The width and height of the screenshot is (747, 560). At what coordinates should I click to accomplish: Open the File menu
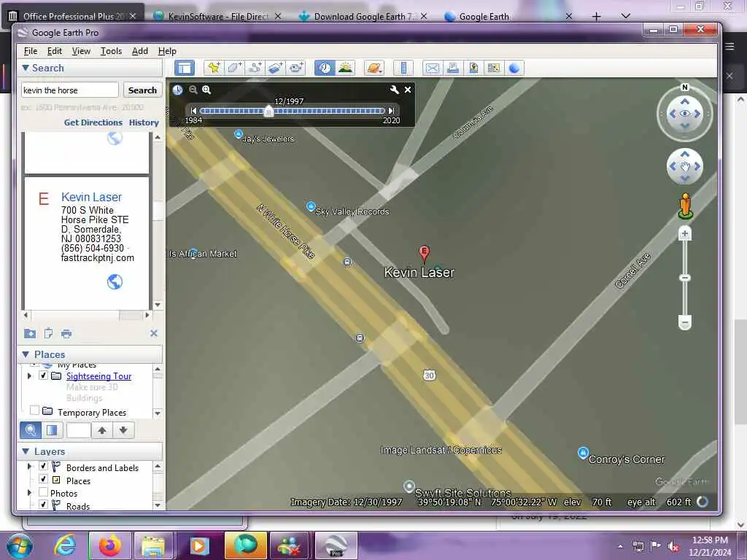click(31, 51)
